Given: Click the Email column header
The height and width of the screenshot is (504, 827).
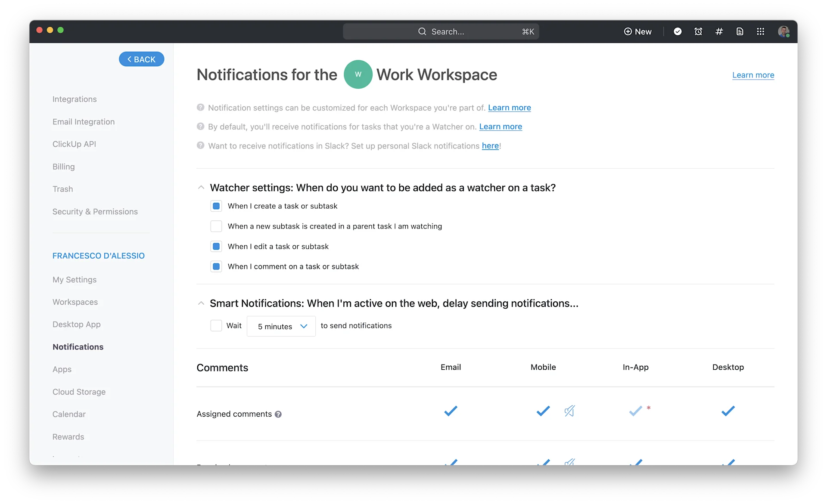Looking at the screenshot, I should 451,367.
